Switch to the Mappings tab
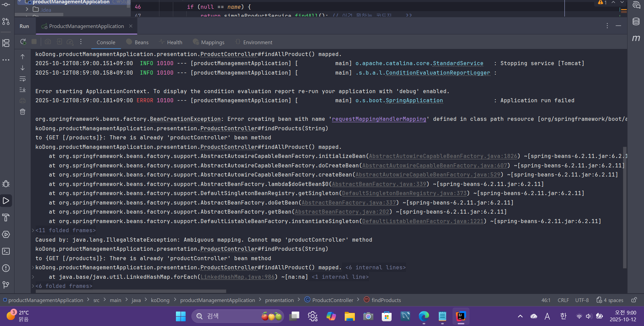Image resolution: width=644 pixels, height=326 pixels. (x=209, y=42)
